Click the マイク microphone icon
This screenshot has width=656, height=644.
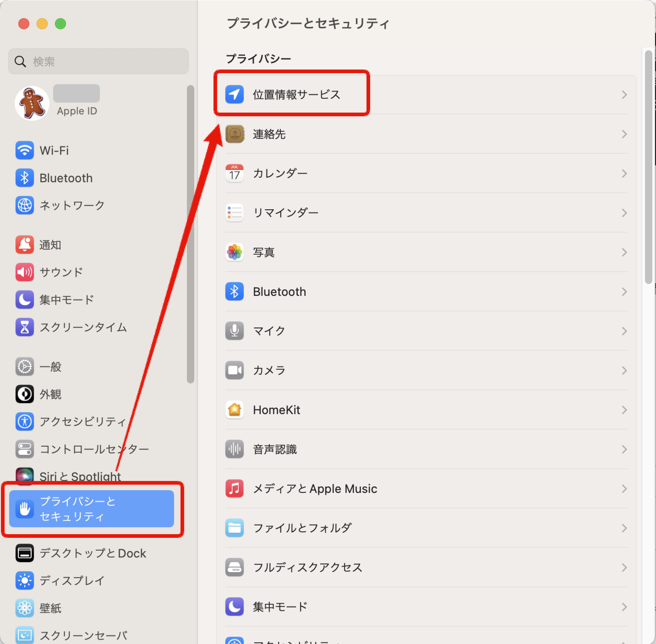tap(234, 331)
